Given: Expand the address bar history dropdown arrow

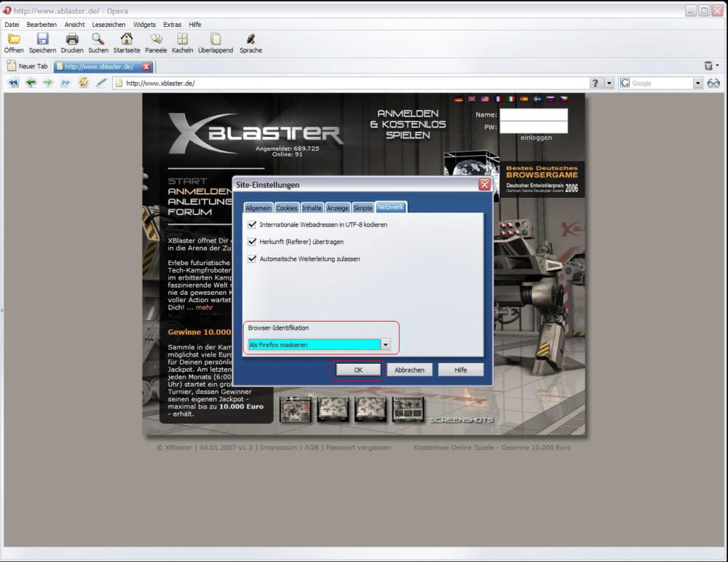Looking at the screenshot, I should coord(609,83).
